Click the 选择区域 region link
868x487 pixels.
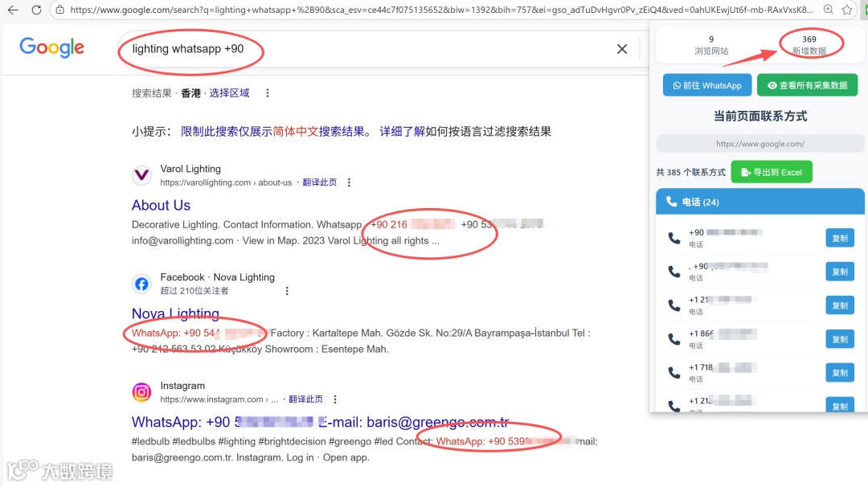(x=229, y=93)
